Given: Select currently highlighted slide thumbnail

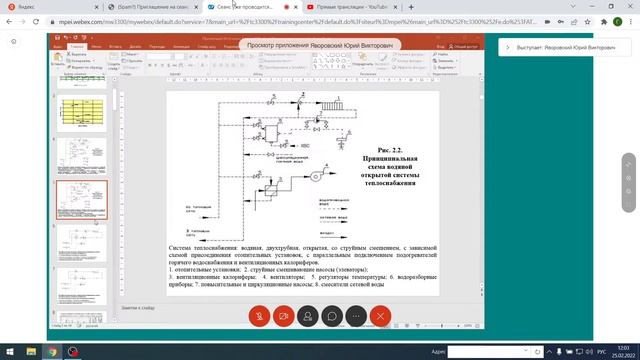Looking at the screenshot, I should coord(82,200).
